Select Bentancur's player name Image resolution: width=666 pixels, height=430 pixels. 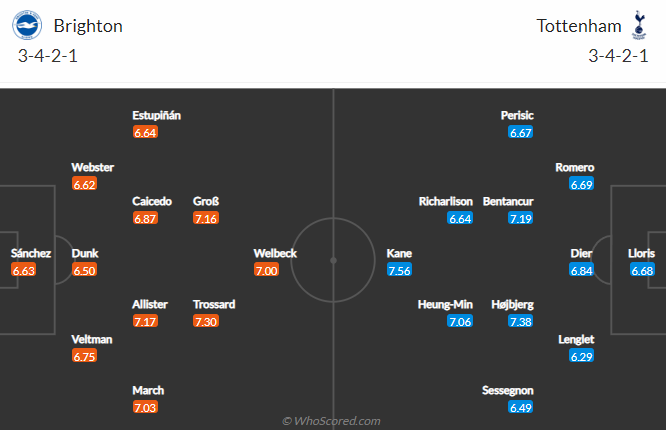[509, 201]
